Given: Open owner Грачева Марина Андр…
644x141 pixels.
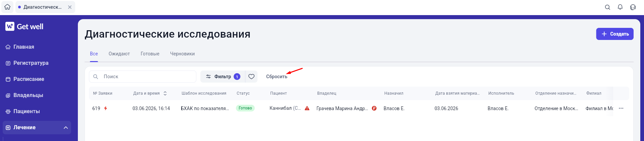Looking at the screenshot, I should coord(342,108).
